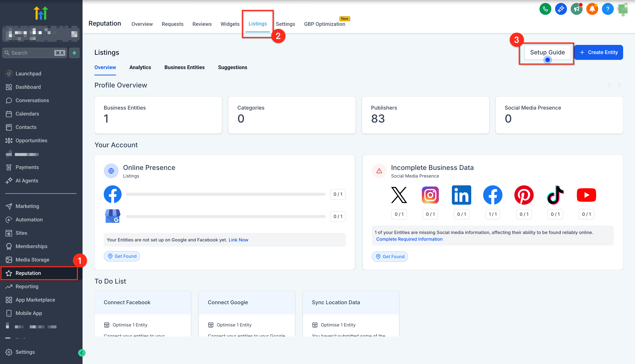Screen dimensions: 635x364
Task: Click the Pinterest social media icon
Action: (x=524, y=195)
